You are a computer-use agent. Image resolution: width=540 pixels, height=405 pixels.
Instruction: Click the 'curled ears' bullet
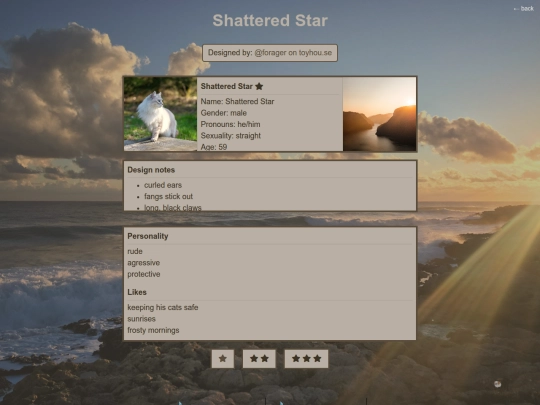click(163, 185)
